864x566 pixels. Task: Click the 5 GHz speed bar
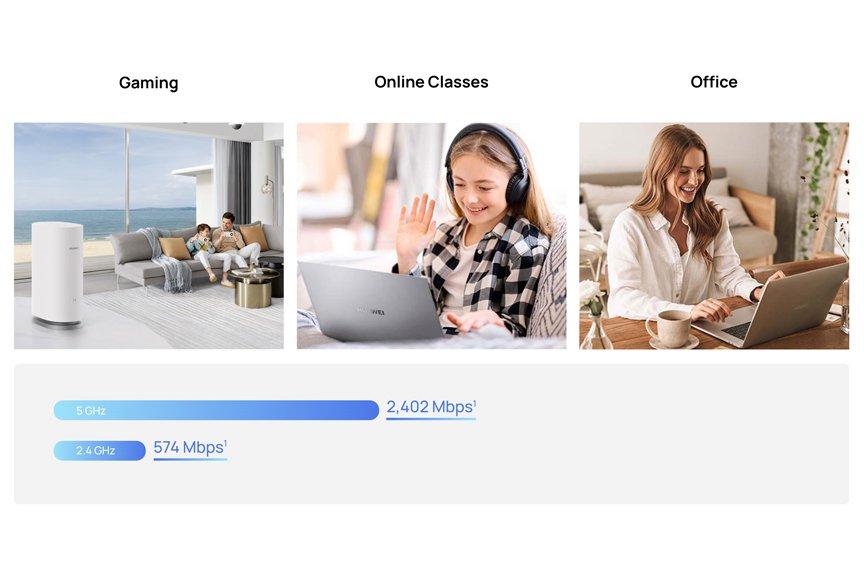(216, 410)
